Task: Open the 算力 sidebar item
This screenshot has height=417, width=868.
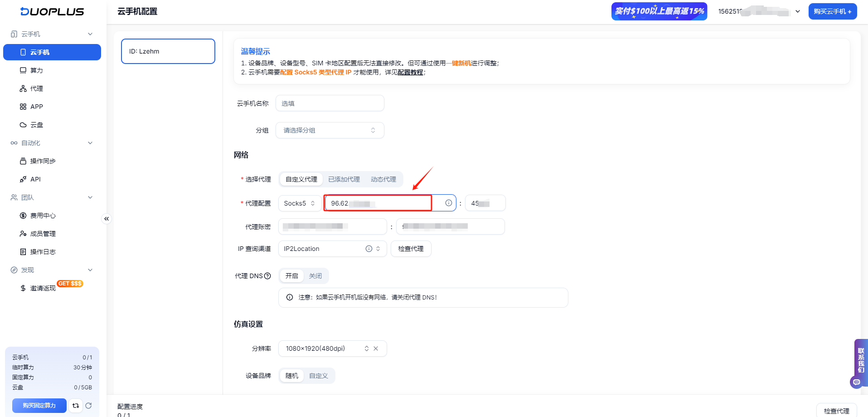Action: pos(52,70)
